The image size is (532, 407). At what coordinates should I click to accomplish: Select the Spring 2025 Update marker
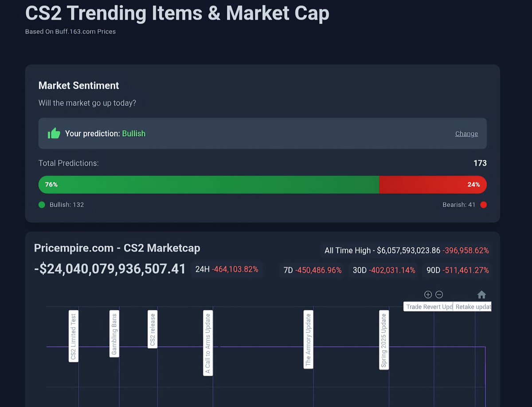384,340
